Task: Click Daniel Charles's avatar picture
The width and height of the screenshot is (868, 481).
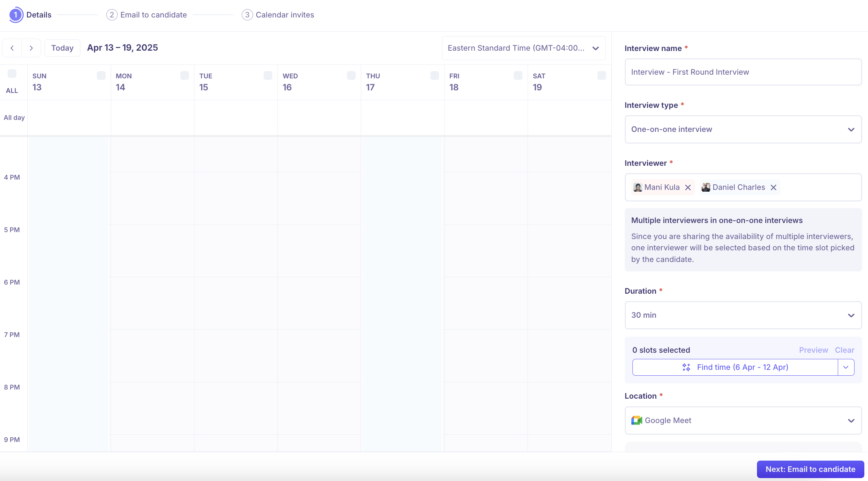Action: (x=706, y=187)
